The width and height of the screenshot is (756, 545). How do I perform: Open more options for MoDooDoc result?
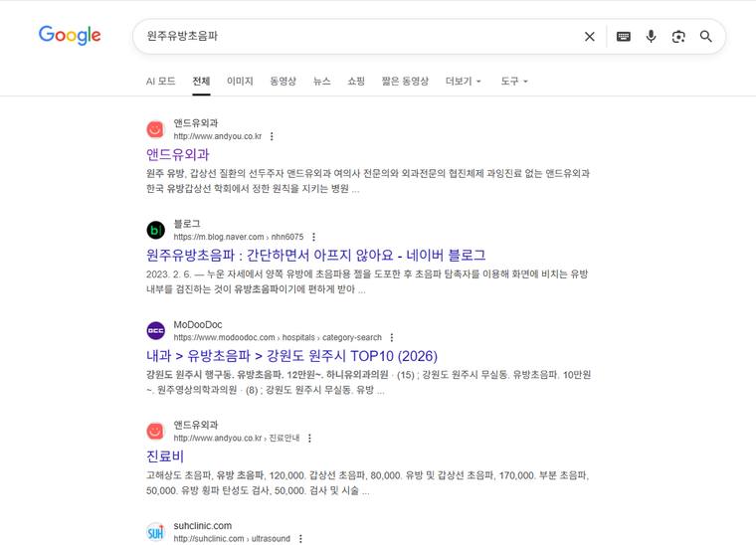coord(392,337)
